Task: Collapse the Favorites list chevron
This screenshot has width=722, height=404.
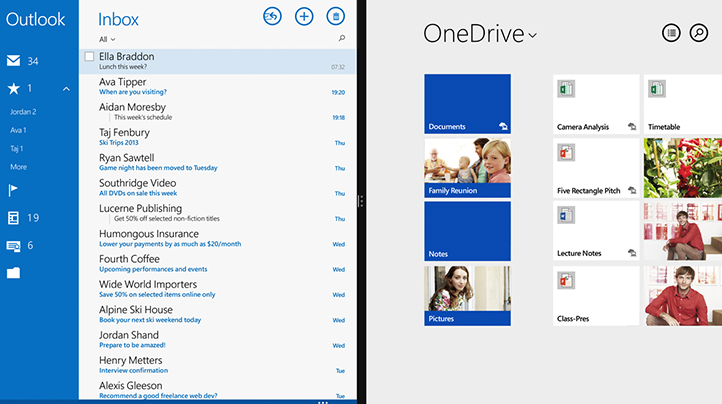Action: tap(66, 89)
